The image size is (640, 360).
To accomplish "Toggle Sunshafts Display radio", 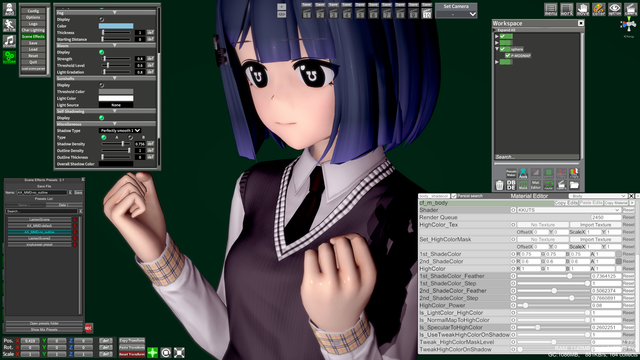I will tap(102, 85).
